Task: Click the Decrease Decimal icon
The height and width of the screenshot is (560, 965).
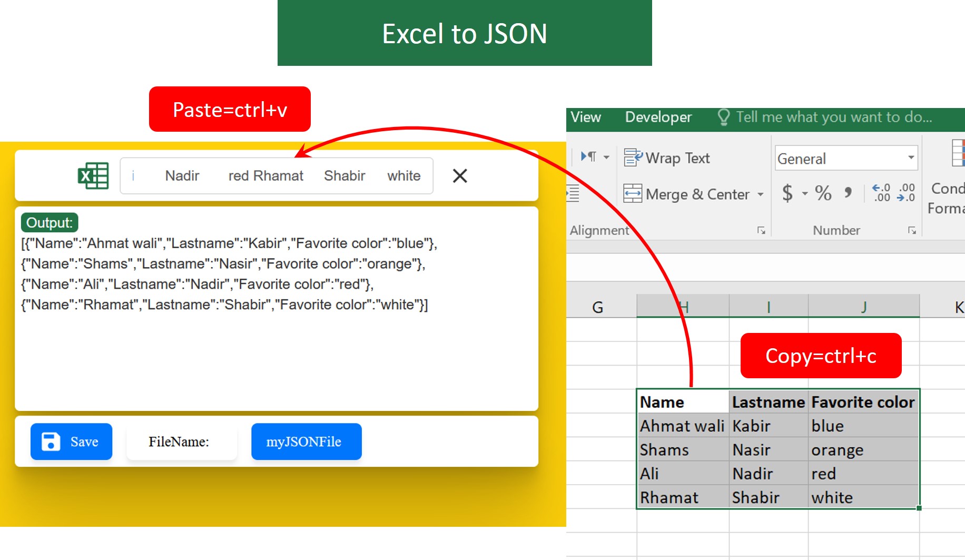Action: click(906, 192)
